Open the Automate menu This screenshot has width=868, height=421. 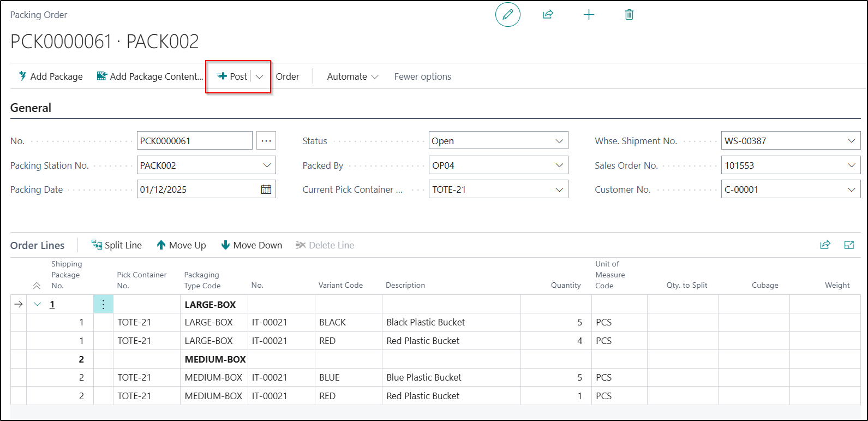[352, 76]
